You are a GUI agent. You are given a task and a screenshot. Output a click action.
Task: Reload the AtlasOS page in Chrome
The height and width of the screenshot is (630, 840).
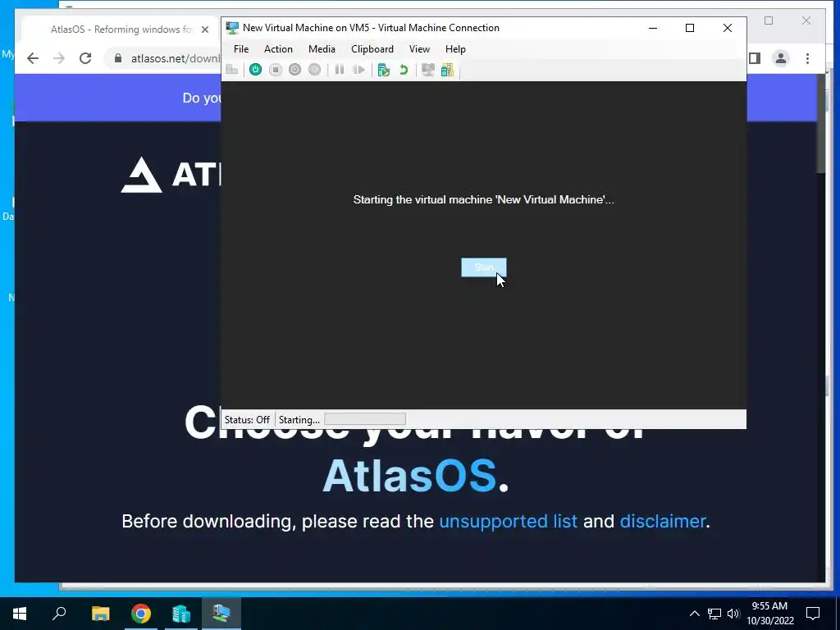(85, 58)
